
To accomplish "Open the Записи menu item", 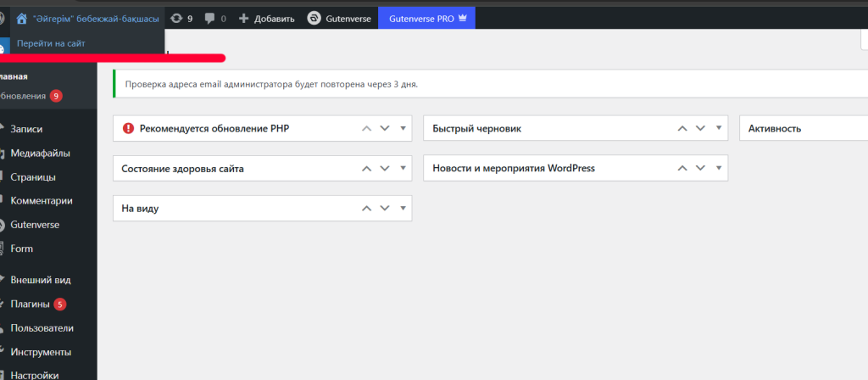I will coord(26,130).
